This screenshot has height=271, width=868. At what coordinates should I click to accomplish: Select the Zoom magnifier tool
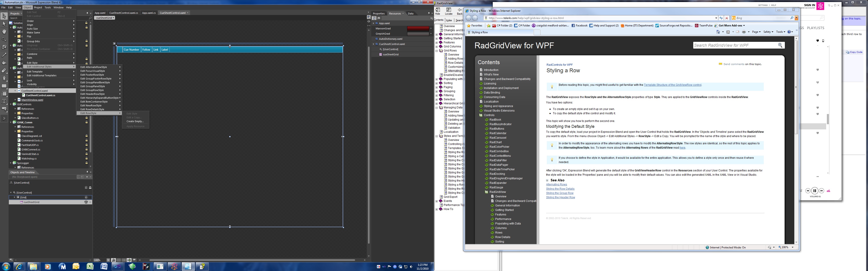tap(4, 39)
